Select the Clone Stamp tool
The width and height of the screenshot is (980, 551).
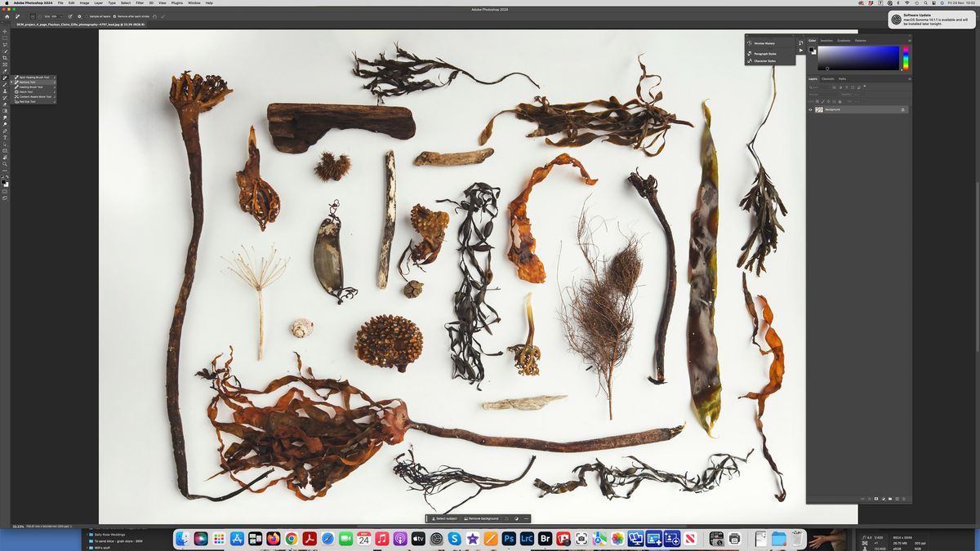click(4, 91)
